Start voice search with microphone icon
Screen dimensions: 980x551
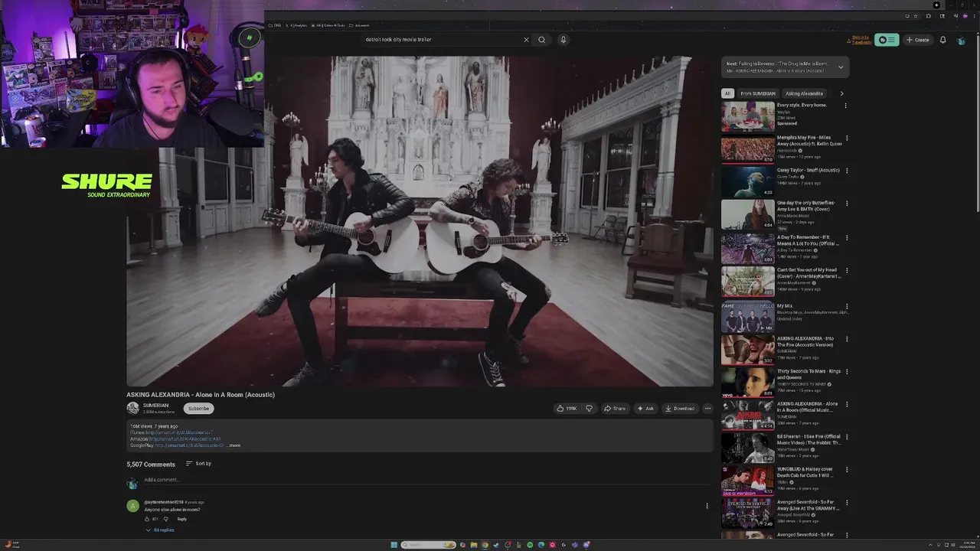tap(563, 40)
